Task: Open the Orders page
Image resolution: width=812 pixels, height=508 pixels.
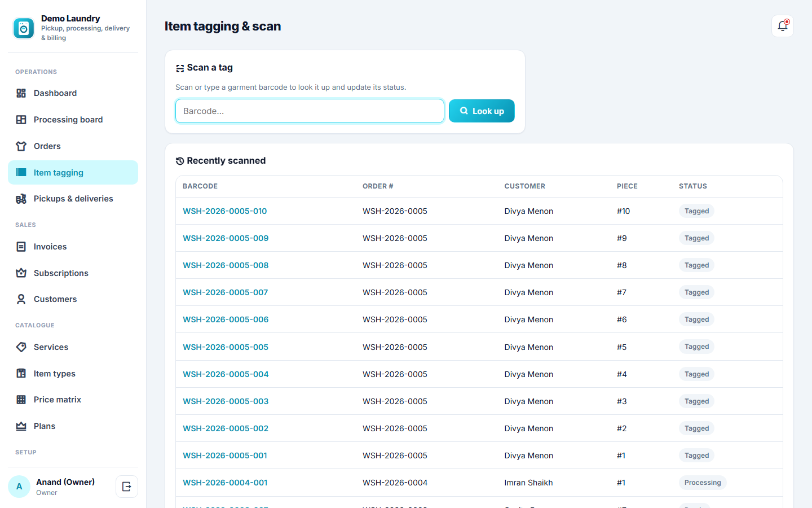Action: coord(73,146)
